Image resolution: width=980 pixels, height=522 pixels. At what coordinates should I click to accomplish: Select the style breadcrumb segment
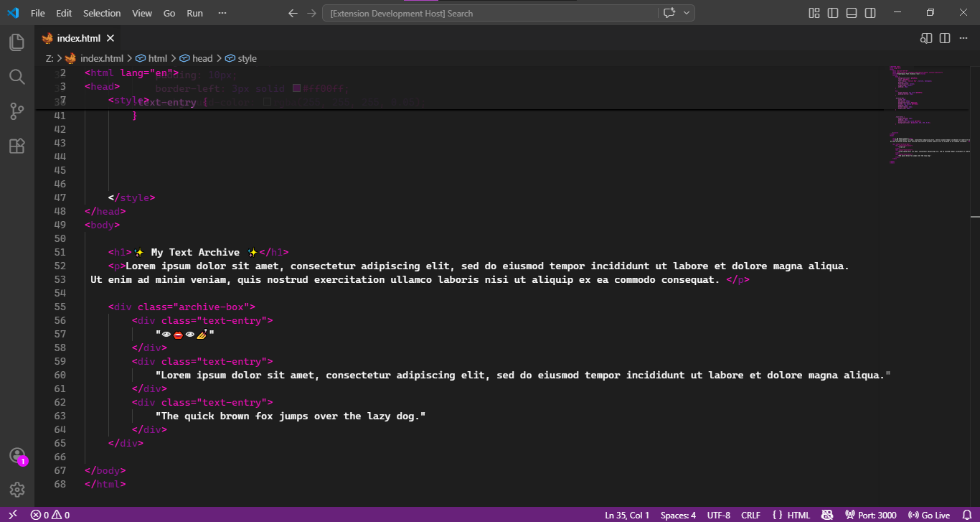241,58
